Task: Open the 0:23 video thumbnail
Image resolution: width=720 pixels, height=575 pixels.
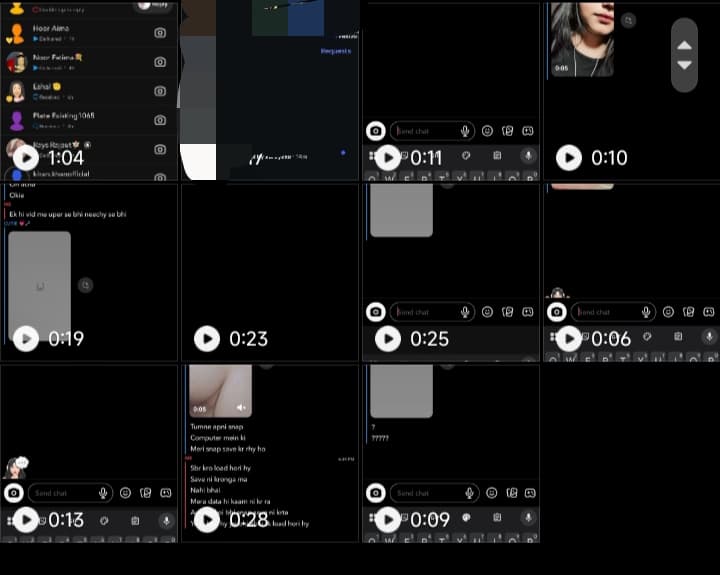Action: click(207, 338)
